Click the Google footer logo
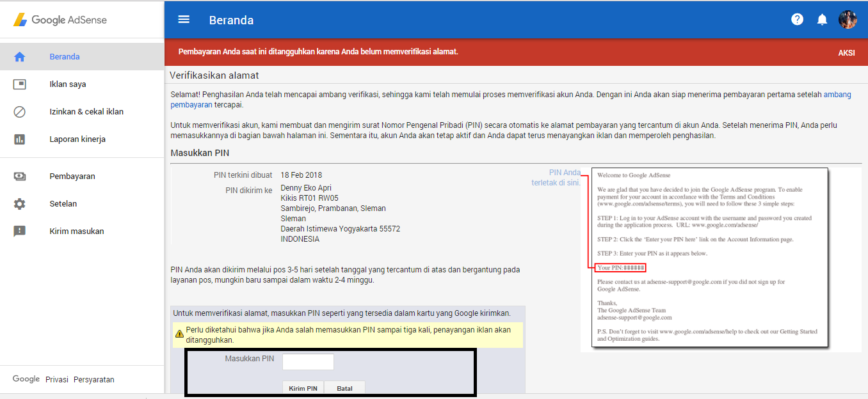 (26, 379)
